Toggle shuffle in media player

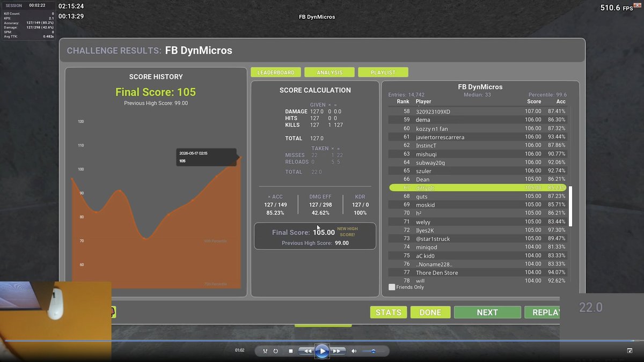pyautogui.click(x=265, y=351)
